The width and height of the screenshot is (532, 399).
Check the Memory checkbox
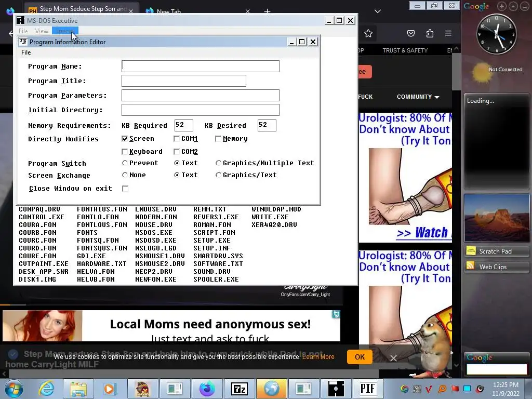click(218, 139)
